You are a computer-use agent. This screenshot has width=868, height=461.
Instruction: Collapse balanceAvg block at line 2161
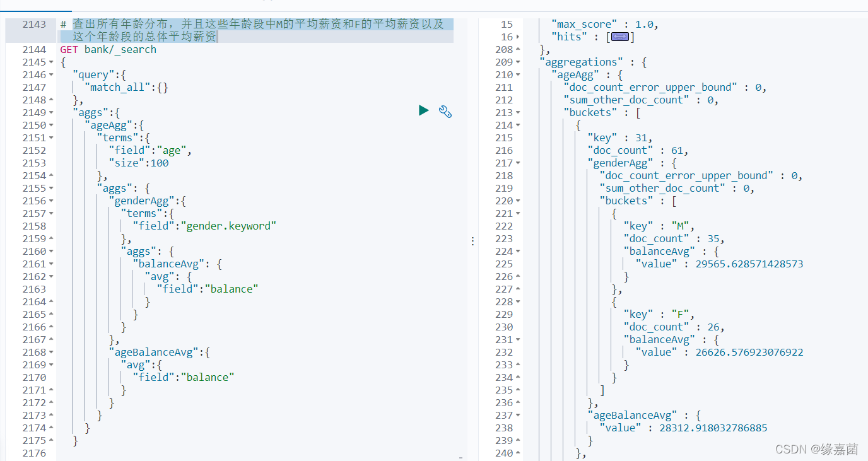[51, 264]
